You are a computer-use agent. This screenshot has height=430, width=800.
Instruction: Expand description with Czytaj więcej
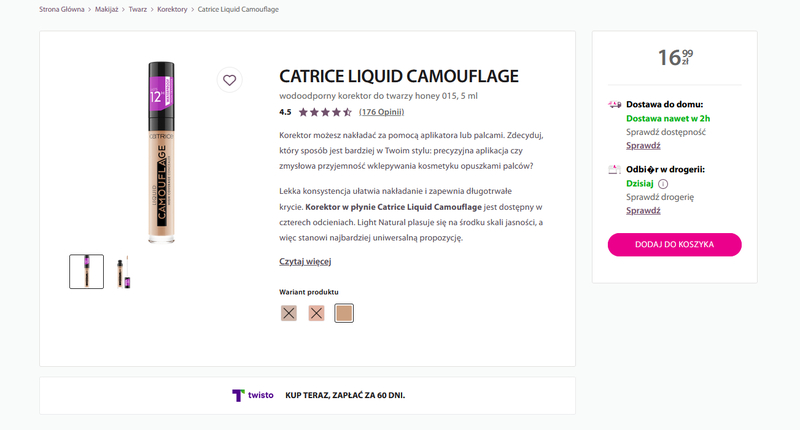pos(305,261)
